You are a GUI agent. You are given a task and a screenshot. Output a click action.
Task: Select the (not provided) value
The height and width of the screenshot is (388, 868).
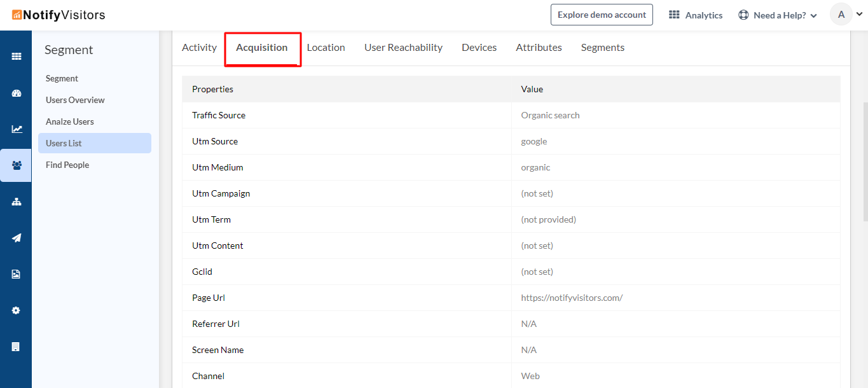(x=549, y=220)
